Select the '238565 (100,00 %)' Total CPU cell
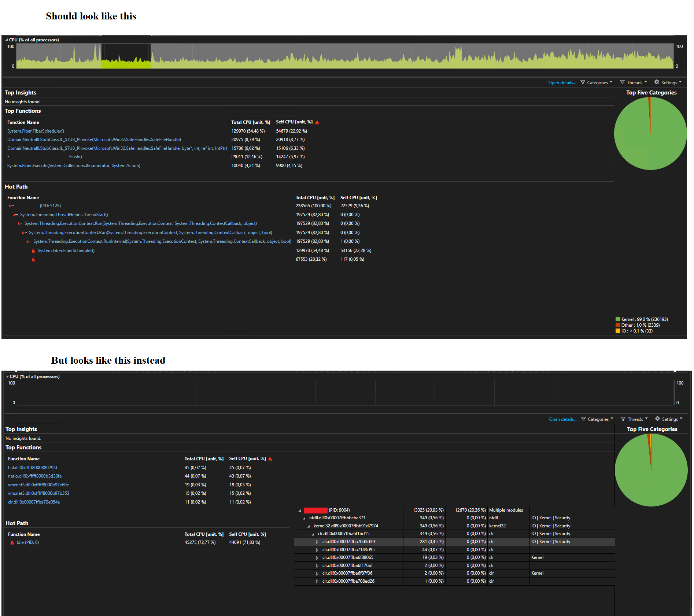 point(314,206)
